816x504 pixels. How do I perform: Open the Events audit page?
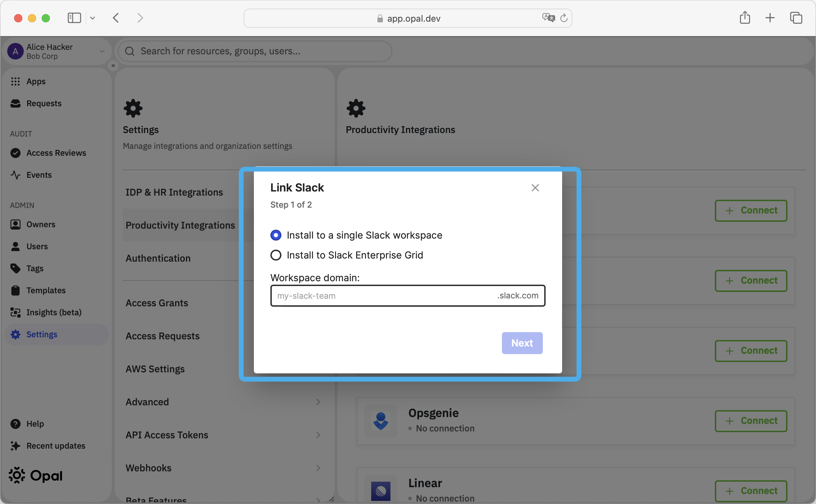click(57, 175)
